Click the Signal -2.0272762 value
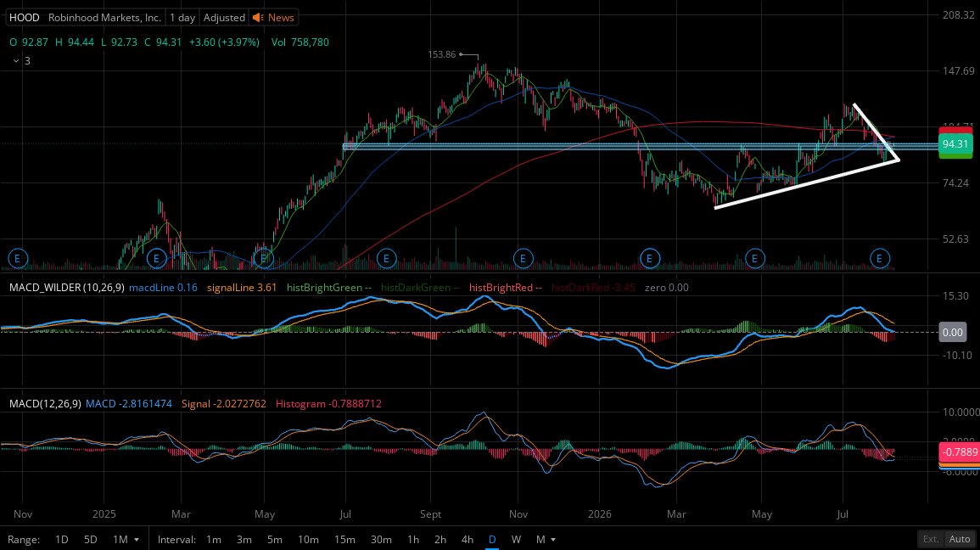The image size is (980, 550). (224, 404)
